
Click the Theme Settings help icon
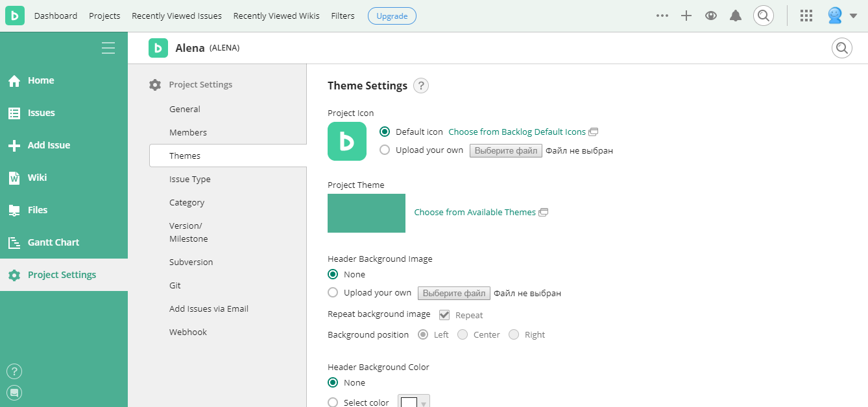421,86
